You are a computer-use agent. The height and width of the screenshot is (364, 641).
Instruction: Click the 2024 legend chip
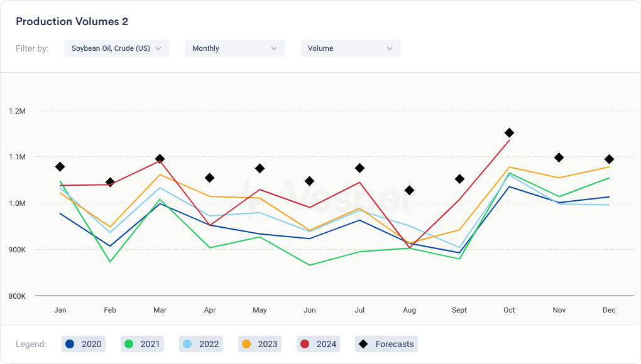pyautogui.click(x=319, y=344)
